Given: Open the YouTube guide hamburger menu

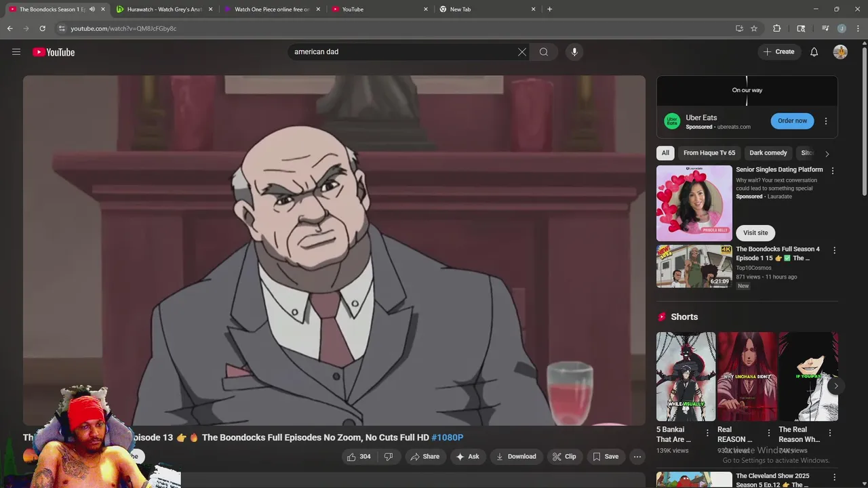Looking at the screenshot, I should point(16,52).
